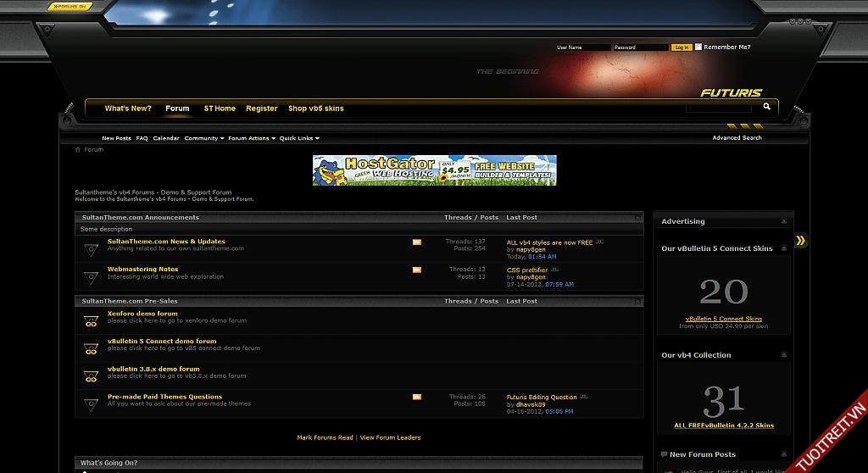Open RSS feed for SultanTheme.com News & Updates

(x=417, y=242)
